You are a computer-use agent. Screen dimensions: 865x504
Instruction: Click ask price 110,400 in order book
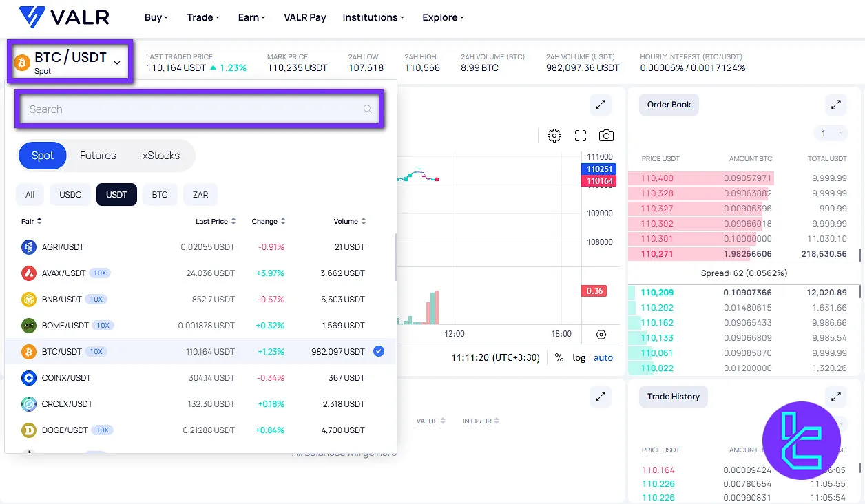pyautogui.click(x=657, y=178)
